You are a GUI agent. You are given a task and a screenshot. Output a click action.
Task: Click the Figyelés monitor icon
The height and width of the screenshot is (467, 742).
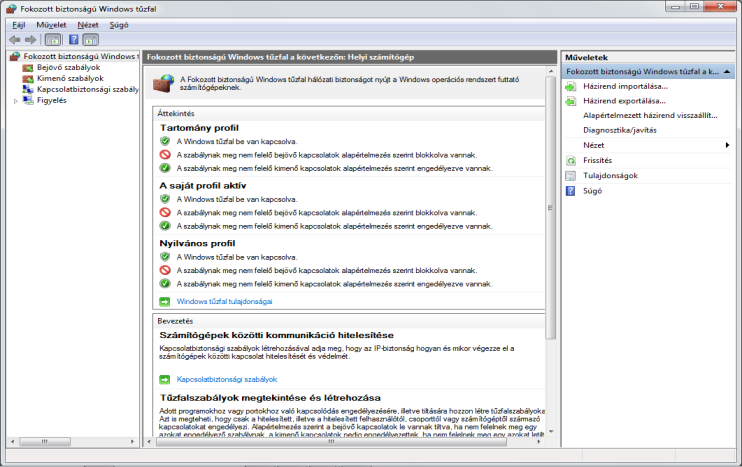pos(28,100)
